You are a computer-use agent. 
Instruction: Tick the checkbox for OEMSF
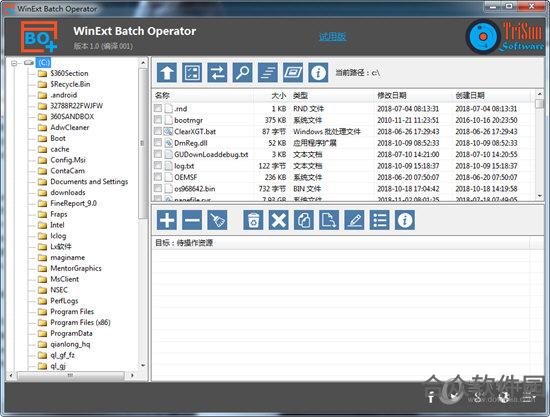pos(158,177)
